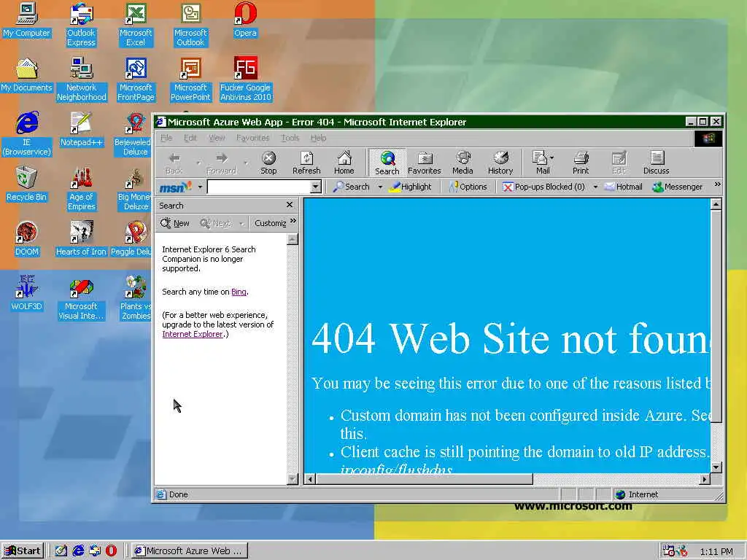Viewport: 747px width, 560px height.
Task: Show the History pane
Action: (500, 163)
